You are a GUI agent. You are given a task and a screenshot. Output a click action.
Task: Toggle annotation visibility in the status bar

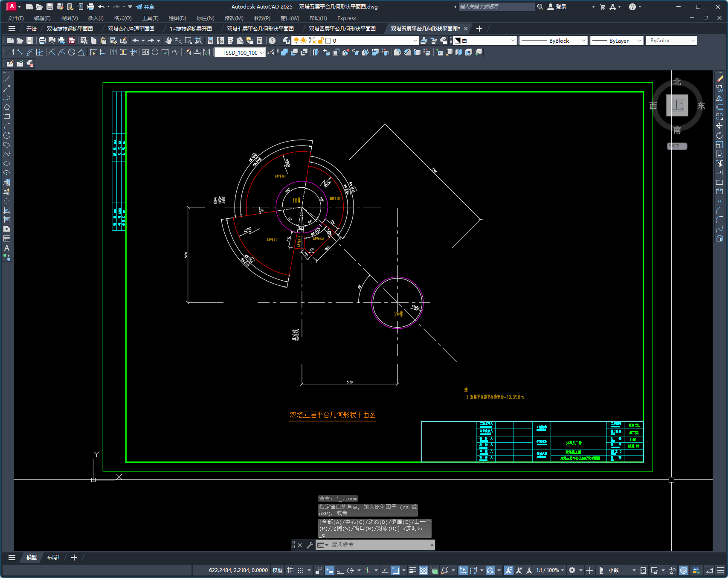point(508,570)
